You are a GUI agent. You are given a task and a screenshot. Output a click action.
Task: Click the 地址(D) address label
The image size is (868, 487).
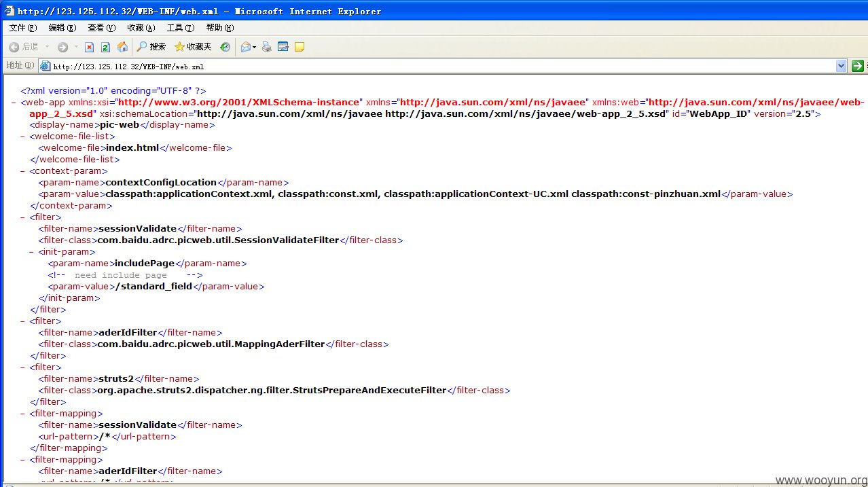[20, 65]
